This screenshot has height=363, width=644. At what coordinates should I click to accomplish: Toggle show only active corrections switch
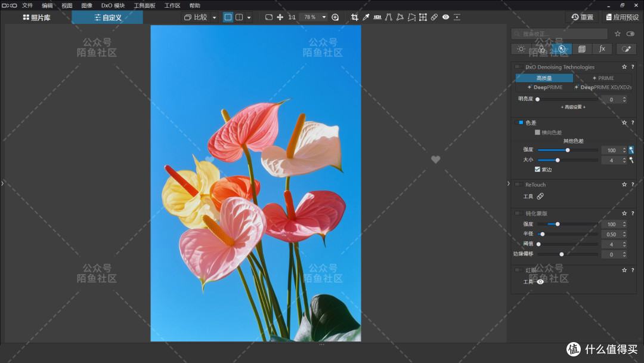630,33
